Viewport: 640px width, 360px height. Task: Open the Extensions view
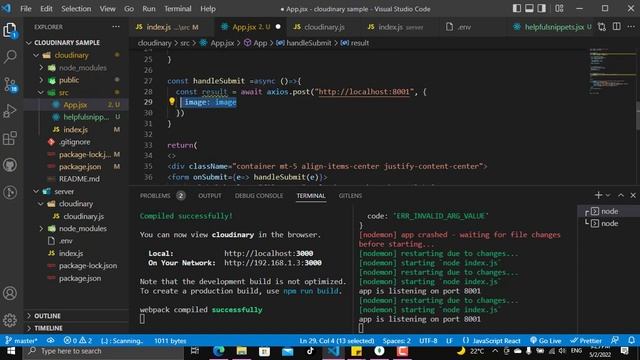(x=10, y=138)
